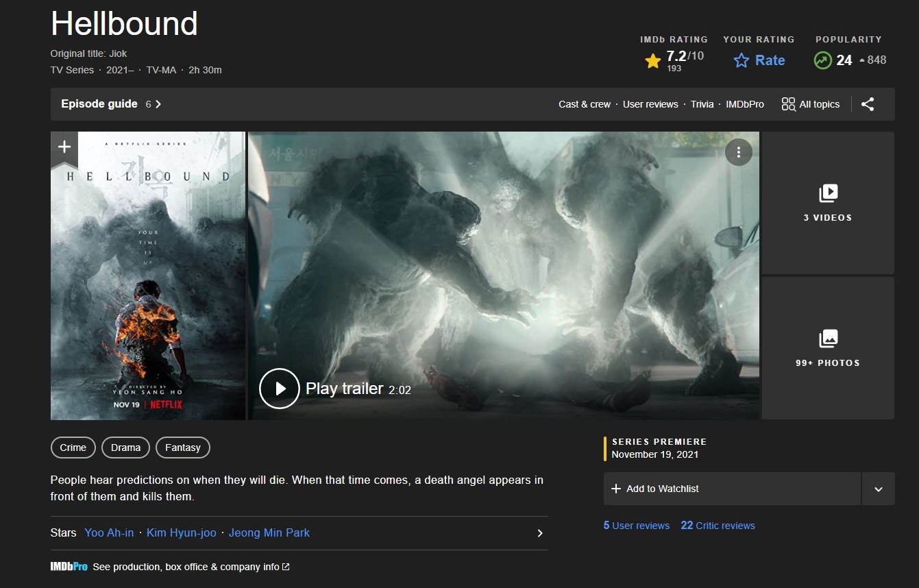Screen dimensions: 919x588
Task: Open the Episode guide
Action: click(x=111, y=104)
